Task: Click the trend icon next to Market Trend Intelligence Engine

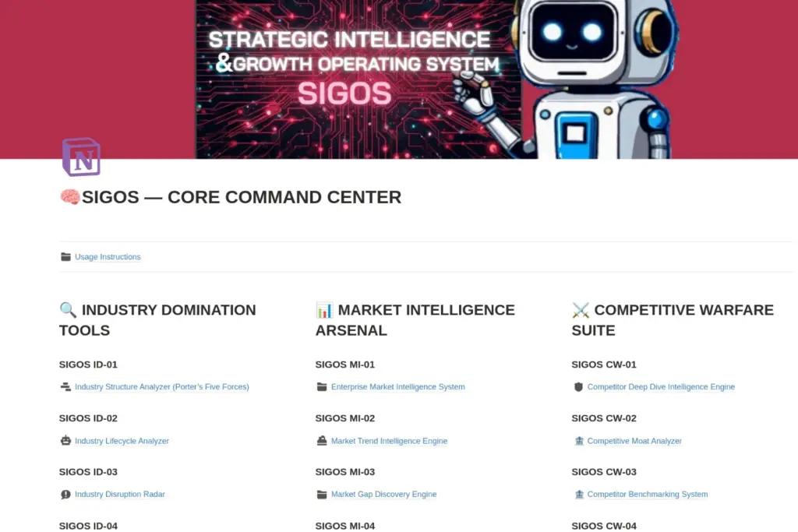Action: [321, 440]
